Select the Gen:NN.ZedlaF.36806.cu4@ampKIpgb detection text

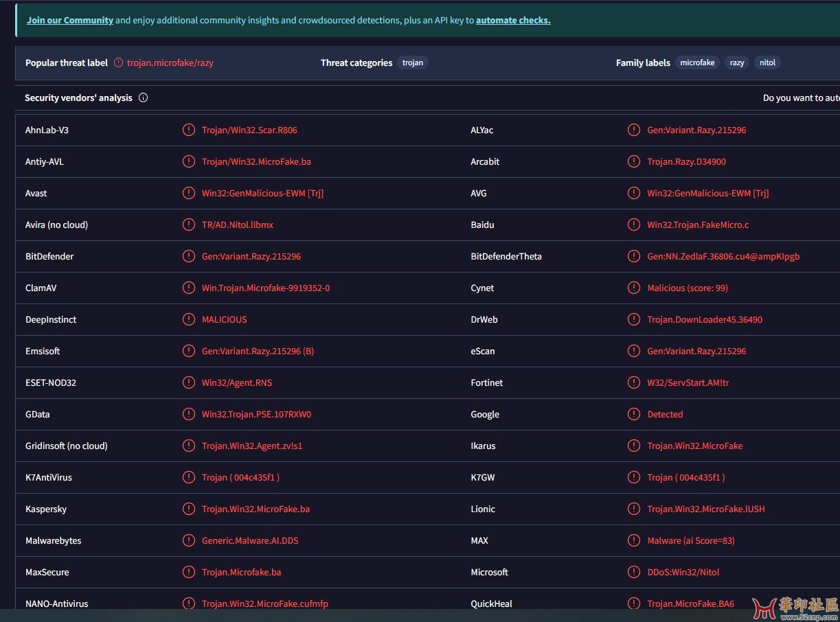(723, 256)
